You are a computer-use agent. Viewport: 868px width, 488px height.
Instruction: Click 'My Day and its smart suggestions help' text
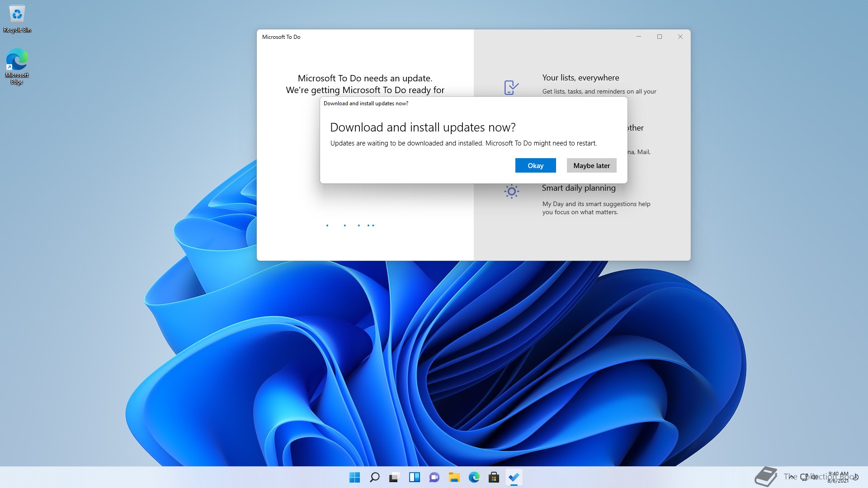click(x=596, y=204)
